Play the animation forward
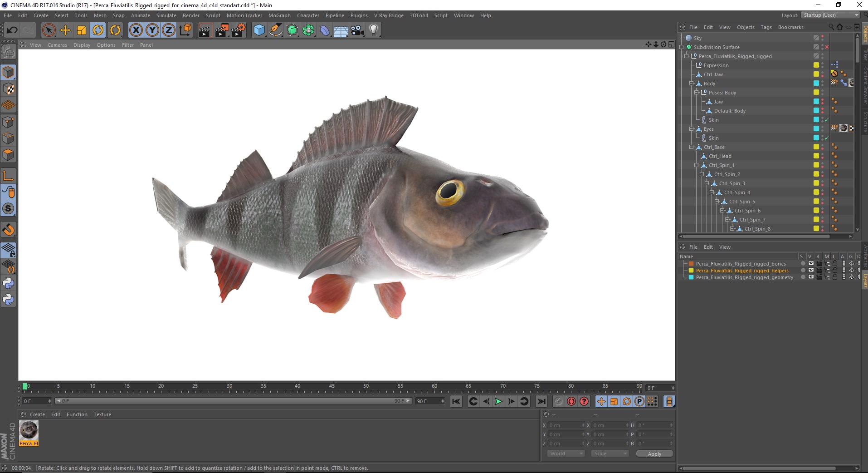868x473 pixels. click(498, 401)
